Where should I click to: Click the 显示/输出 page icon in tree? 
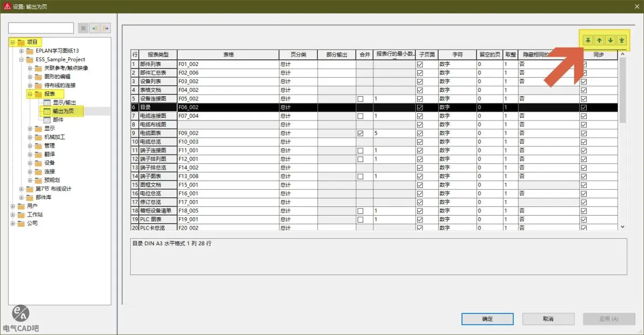click(47, 103)
